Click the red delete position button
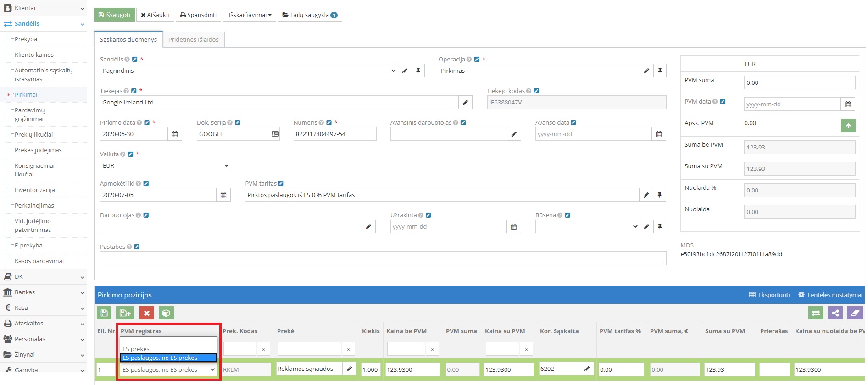868x385 pixels. click(147, 313)
